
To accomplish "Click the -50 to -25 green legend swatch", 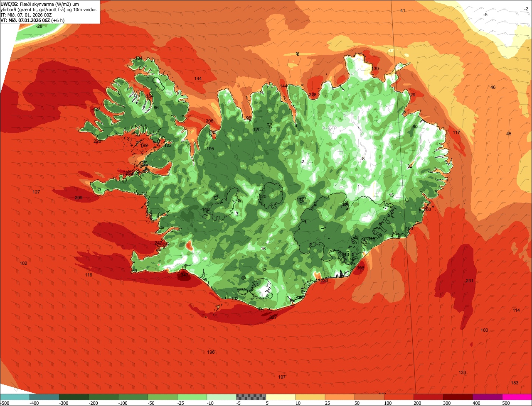I will tap(163, 397).
